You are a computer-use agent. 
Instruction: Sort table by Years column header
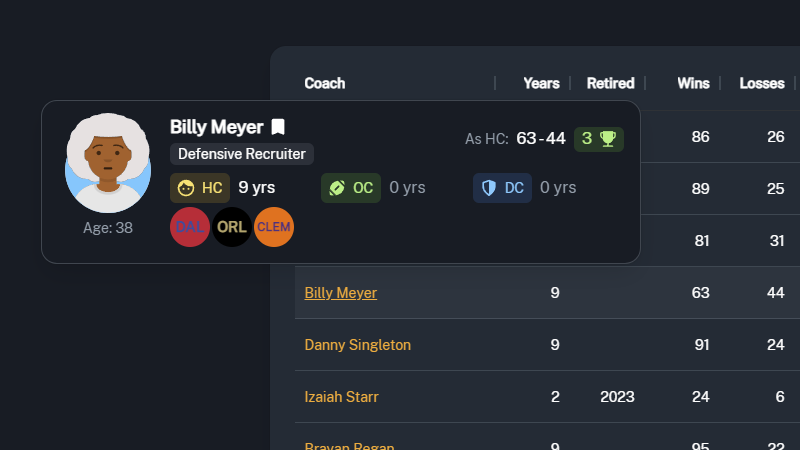541,83
